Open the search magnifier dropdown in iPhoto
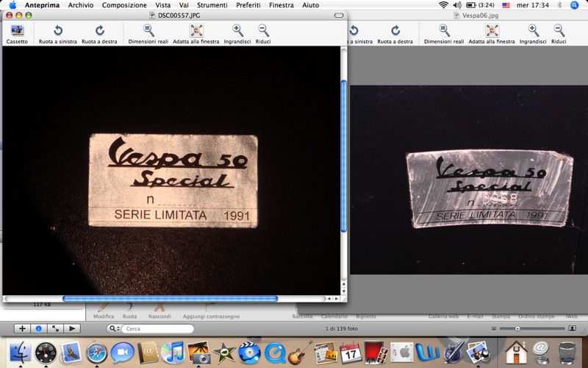This screenshot has height=368, width=588. click(113, 328)
